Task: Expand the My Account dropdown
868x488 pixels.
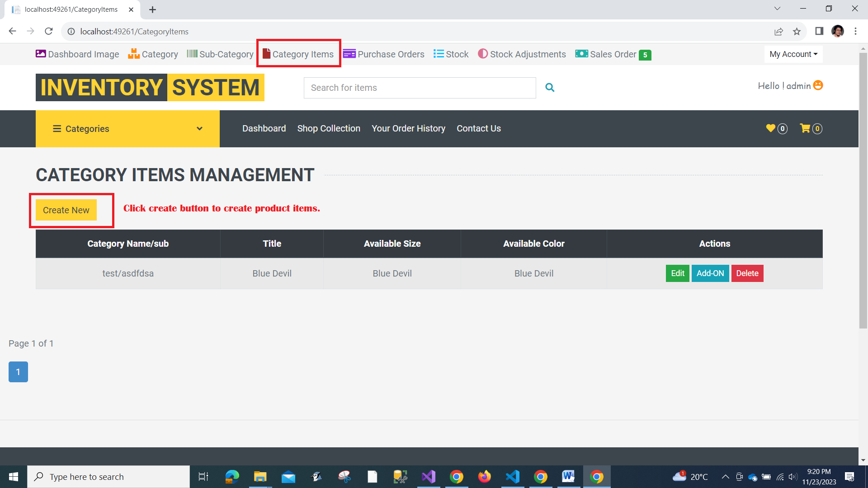Action: click(793, 54)
